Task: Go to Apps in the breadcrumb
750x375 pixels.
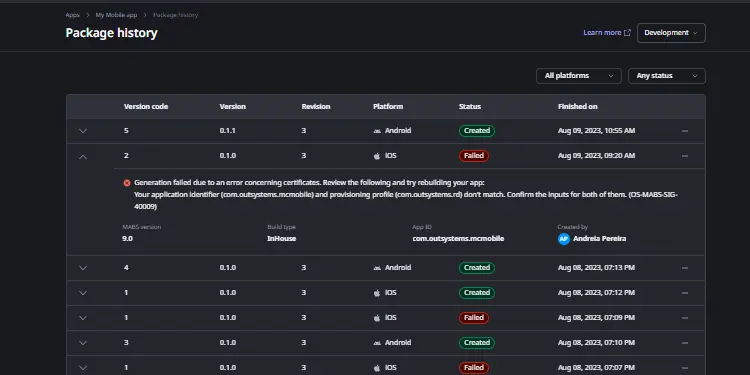Action: click(x=73, y=15)
